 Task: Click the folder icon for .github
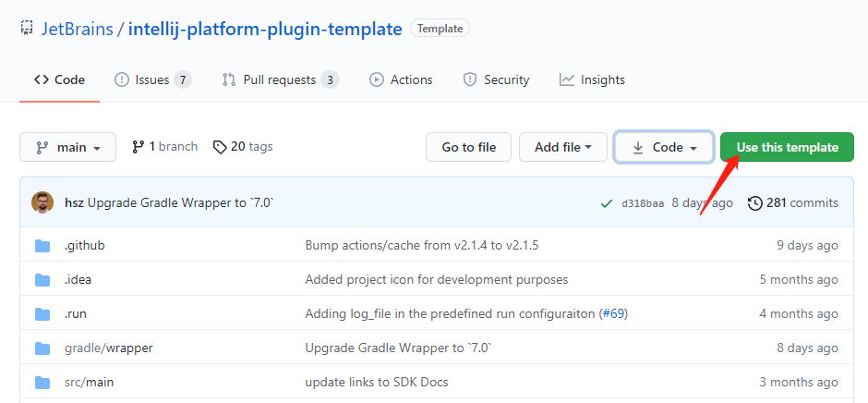coord(42,245)
